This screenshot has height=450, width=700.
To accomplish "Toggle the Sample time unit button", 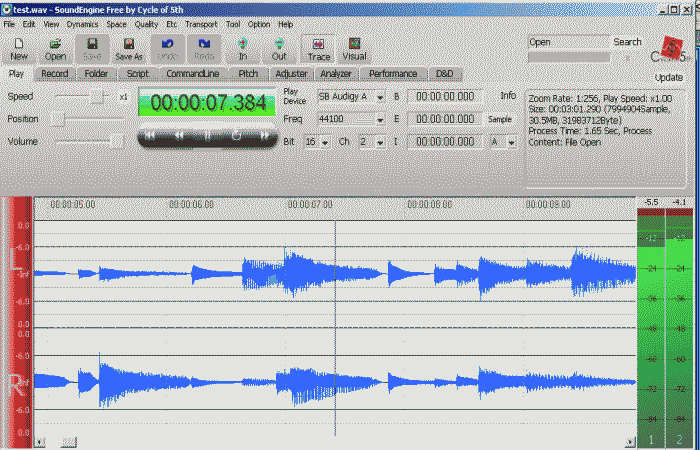I will point(500,119).
